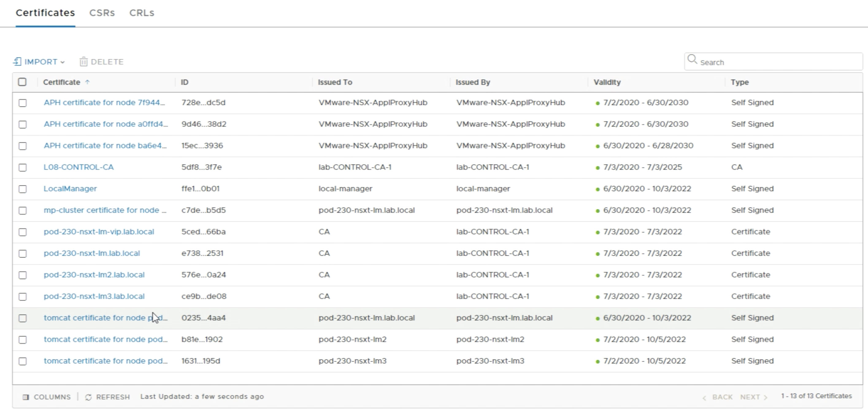Viewport: 868px width, 415px height.
Task: Click the Delete trash icon
Action: click(83, 62)
